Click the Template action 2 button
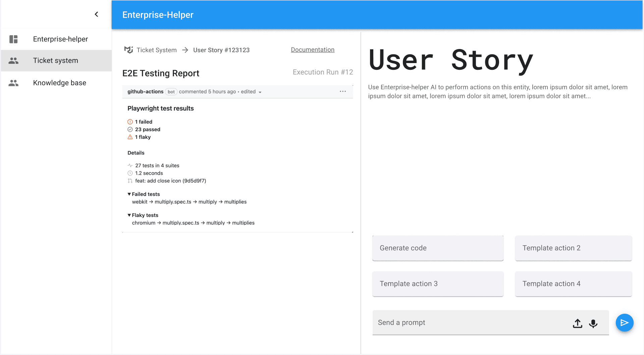644x355 pixels. tap(573, 248)
